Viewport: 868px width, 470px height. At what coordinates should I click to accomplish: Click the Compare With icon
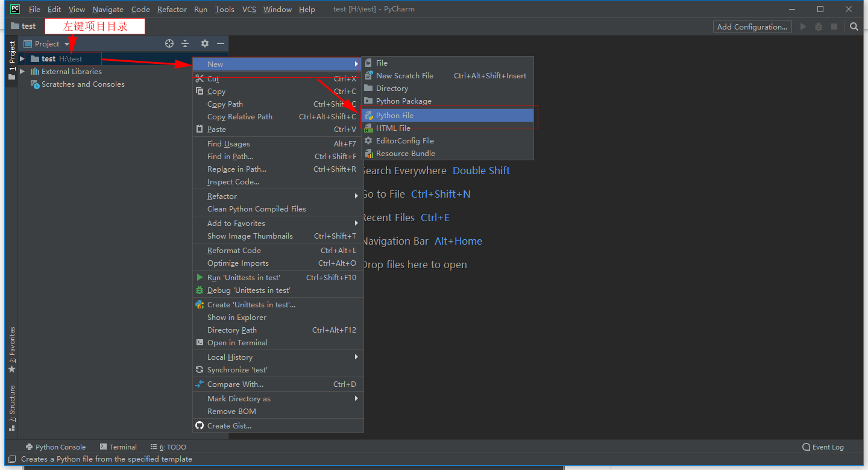tap(200, 384)
